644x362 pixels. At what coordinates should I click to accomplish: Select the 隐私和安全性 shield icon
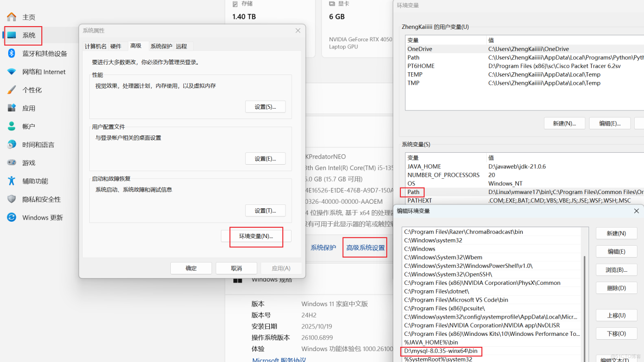pos(13,198)
